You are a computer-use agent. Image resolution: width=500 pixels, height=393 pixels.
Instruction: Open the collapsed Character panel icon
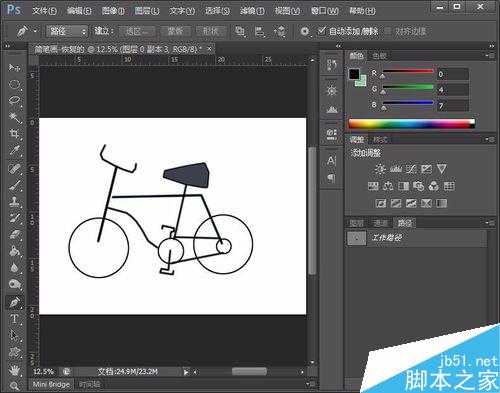click(331, 161)
